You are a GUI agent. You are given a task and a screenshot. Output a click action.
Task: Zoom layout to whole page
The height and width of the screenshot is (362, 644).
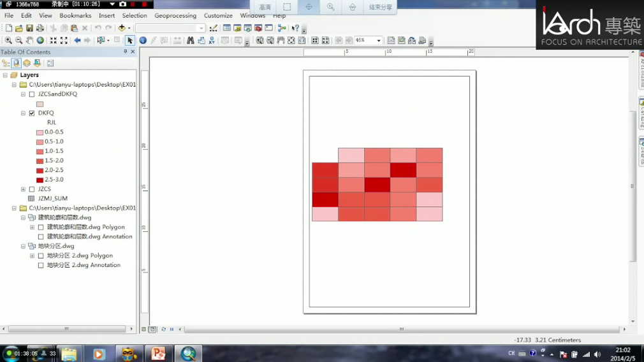291,40
